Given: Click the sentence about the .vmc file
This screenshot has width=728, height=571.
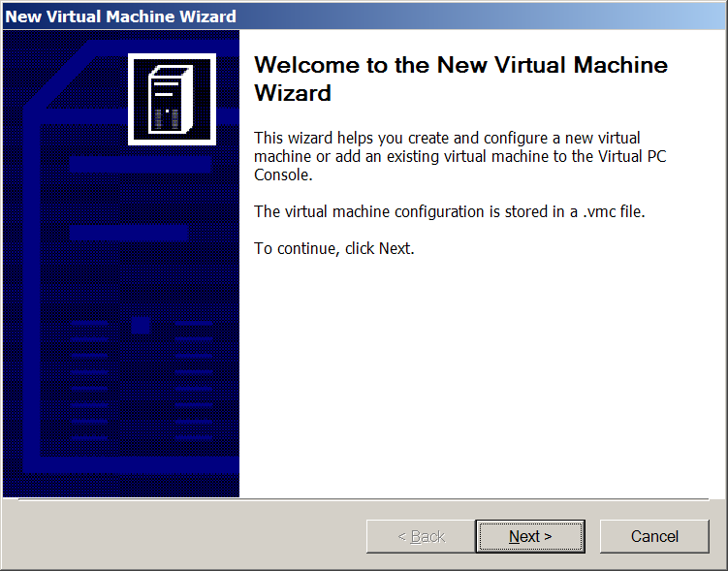Looking at the screenshot, I should pos(449,211).
